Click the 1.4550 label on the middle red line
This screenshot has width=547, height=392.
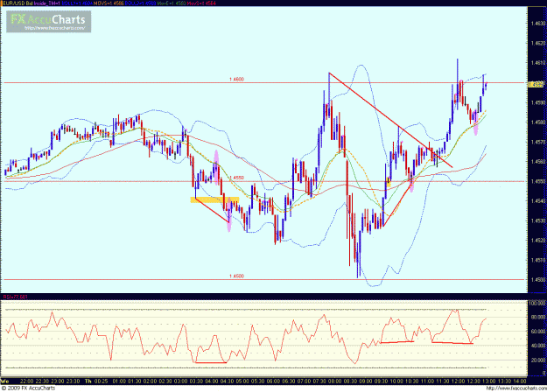[x=236, y=178]
